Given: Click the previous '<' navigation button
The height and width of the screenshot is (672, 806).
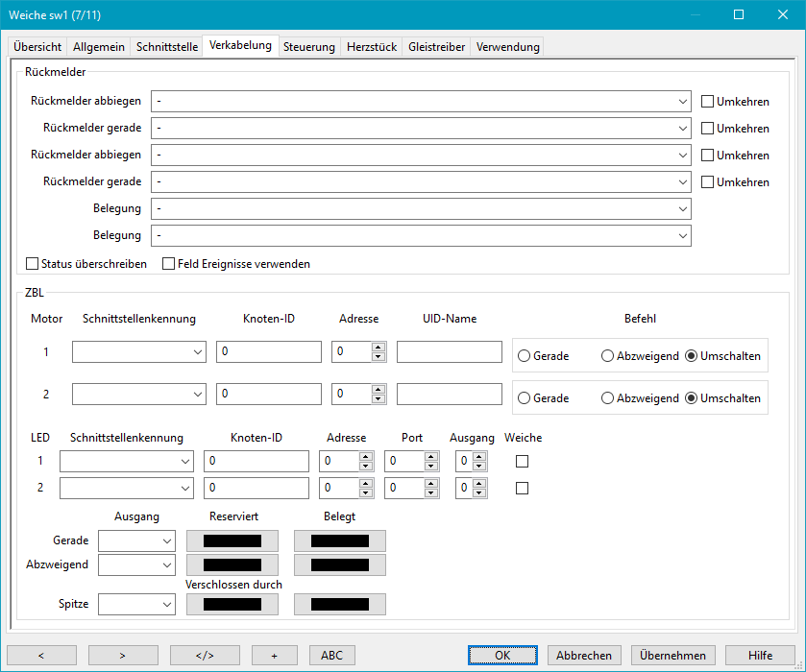Looking at the screenshot, I should click(41, 655).
